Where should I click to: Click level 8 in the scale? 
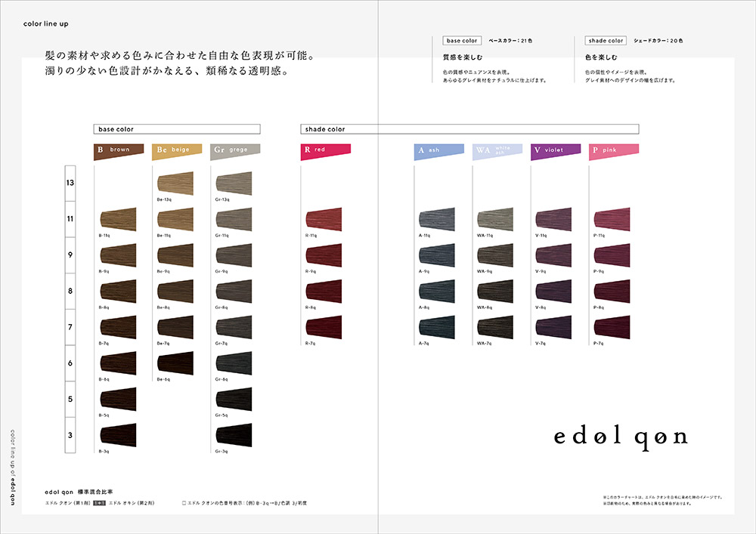click(x=70, y=291)
